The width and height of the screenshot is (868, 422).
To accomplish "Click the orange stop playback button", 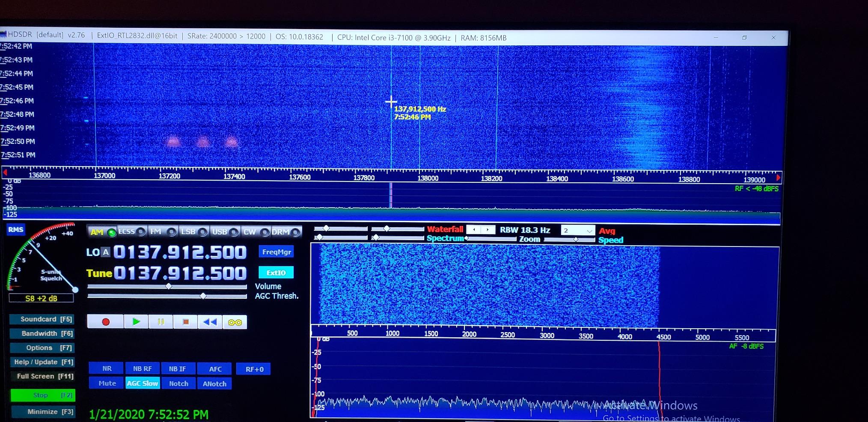I will click(x=186, y=322).
